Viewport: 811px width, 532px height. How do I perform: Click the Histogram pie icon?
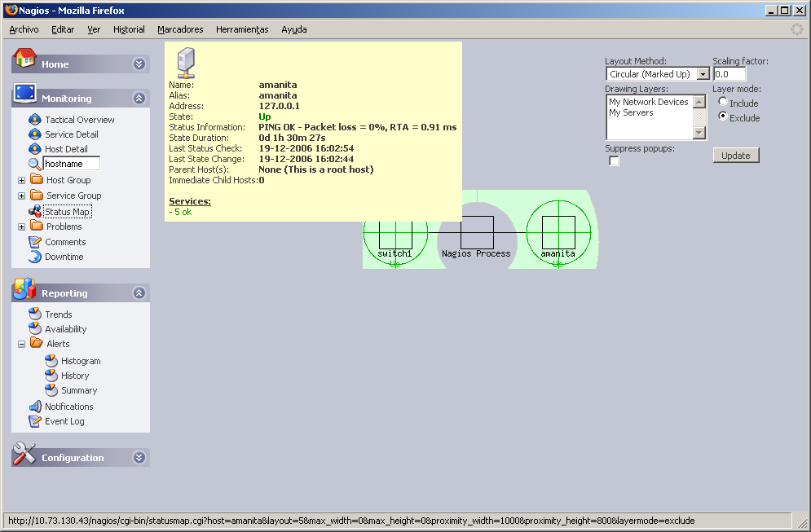51,360
